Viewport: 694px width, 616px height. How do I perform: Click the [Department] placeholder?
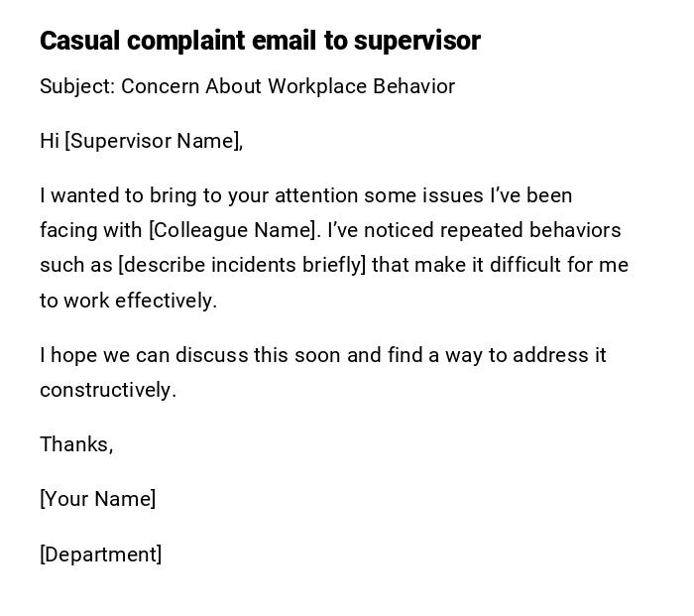101,554
